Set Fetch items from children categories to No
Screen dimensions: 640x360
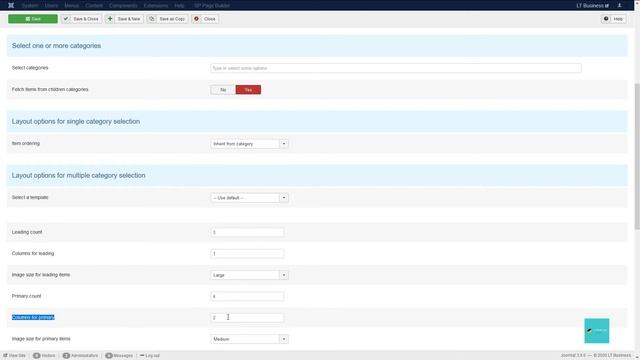223,90
